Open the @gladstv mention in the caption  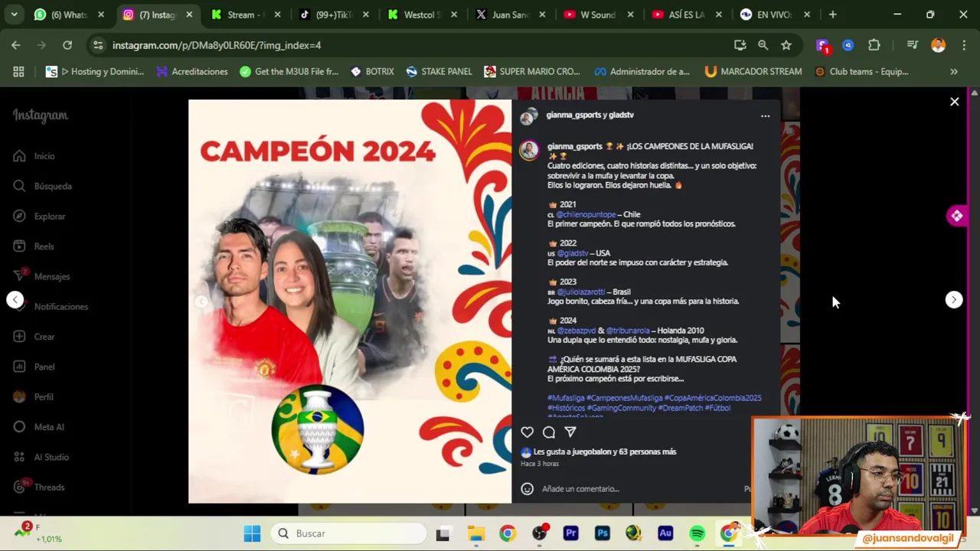[572, 253]
